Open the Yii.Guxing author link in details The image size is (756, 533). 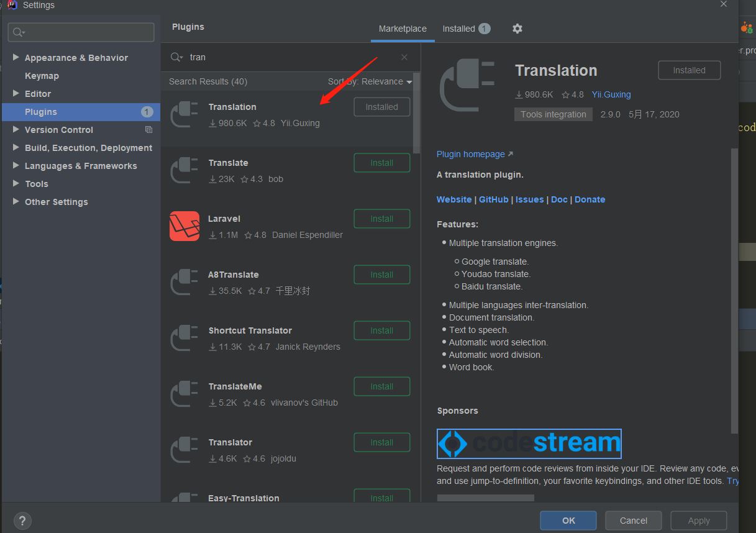coord(611,94)
